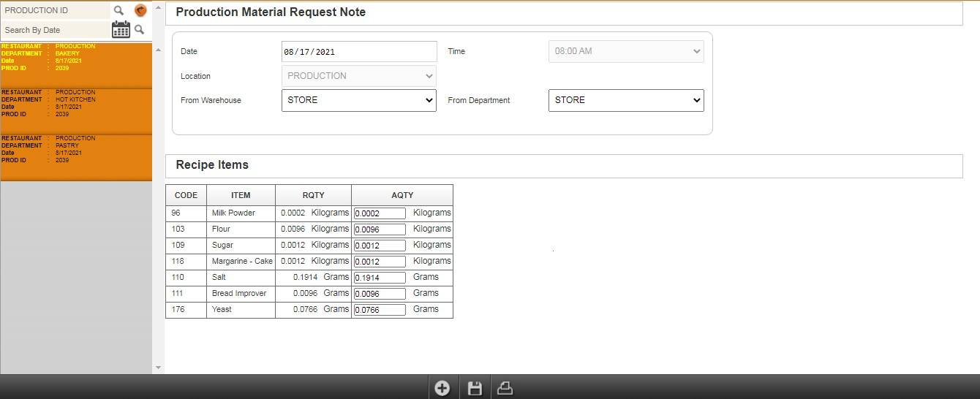980x399 pixels.
Task: Select the PASTRY department production entry
Action: coord(76,156)
